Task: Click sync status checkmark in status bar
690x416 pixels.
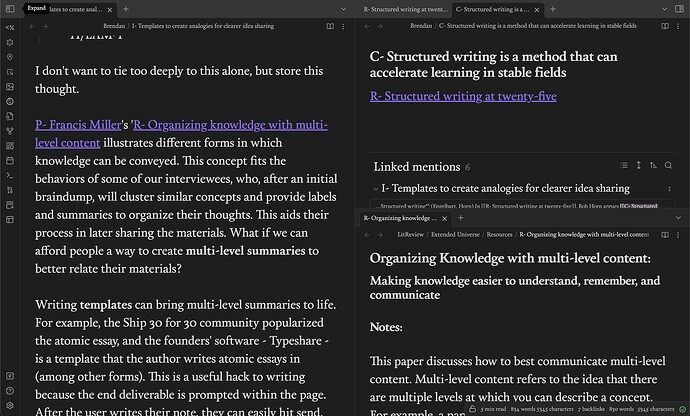Action: [683, 409]
